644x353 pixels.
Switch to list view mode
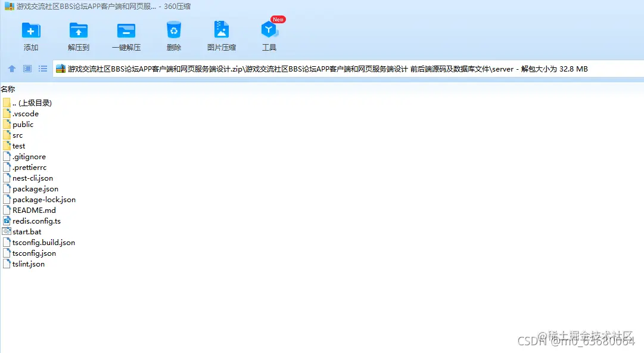[x=42, y=68]
